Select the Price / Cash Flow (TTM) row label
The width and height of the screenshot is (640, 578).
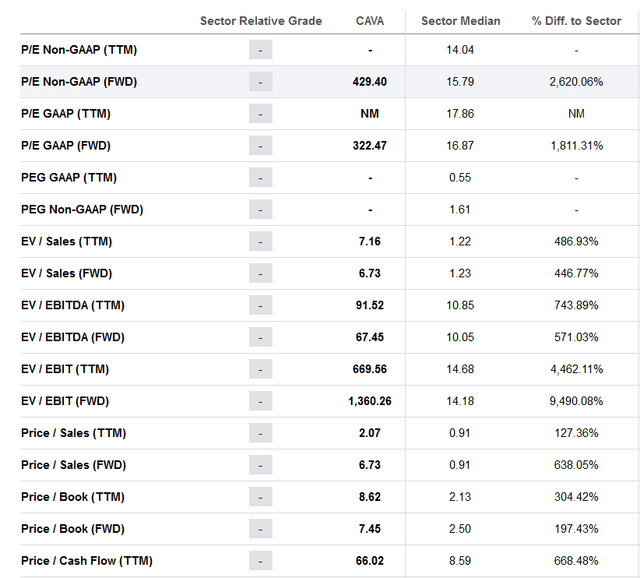point(86,562)
